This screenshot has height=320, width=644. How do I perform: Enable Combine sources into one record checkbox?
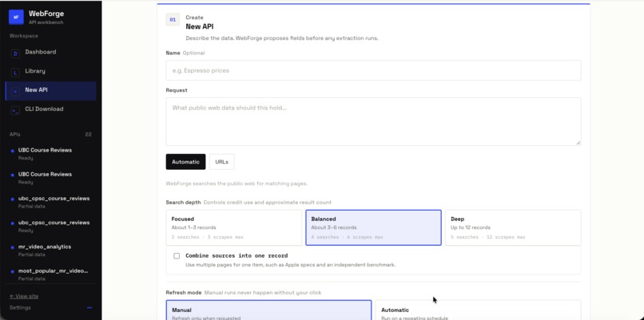click(177, 256)
